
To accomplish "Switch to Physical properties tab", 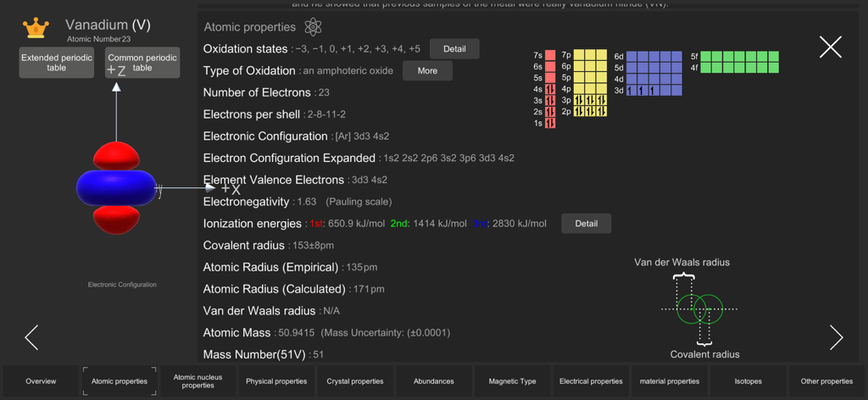I will click(x=276, y=381).
